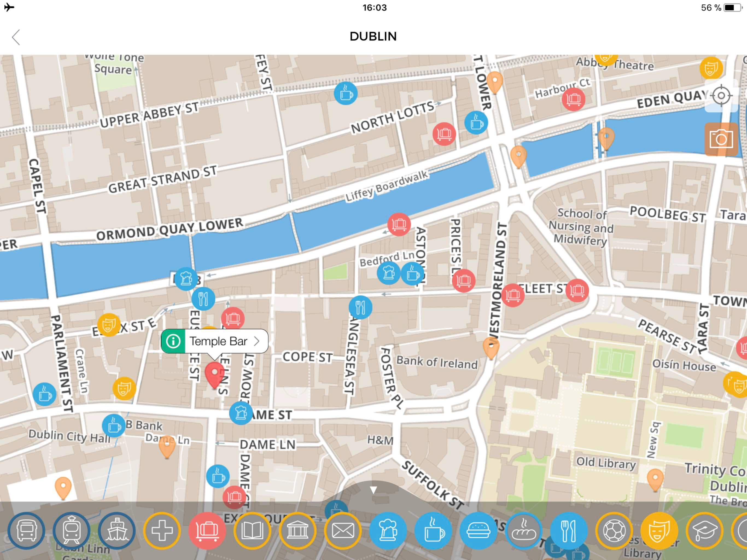Tap the green info icon on Temple Bar
Image resolution: width=747 pixels, height=560 pixels.
pos(173,341)
